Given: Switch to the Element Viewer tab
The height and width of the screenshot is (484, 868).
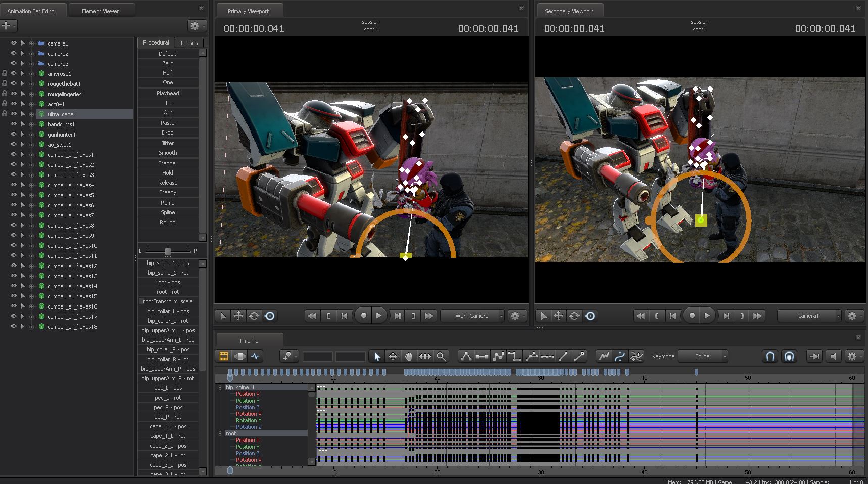Looking at the screenshot, I should pyautogui.click(x=100, y=11).
